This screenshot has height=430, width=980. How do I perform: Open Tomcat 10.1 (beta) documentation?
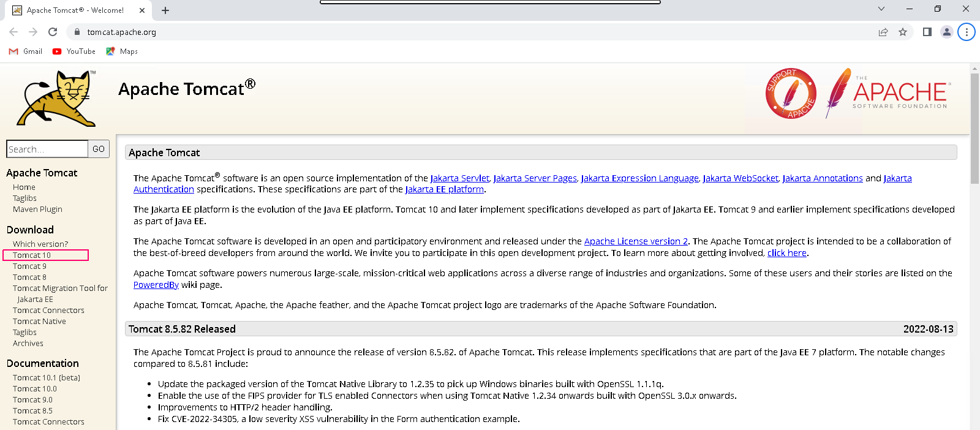coord(47,378)
